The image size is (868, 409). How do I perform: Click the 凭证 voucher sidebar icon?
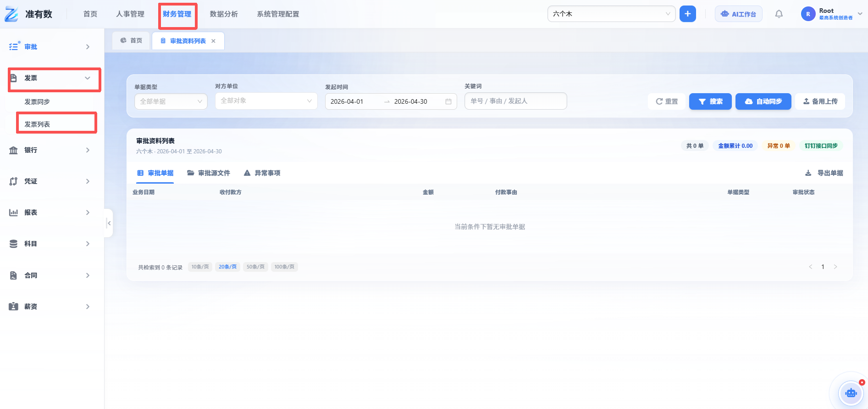tap(14, 181)
